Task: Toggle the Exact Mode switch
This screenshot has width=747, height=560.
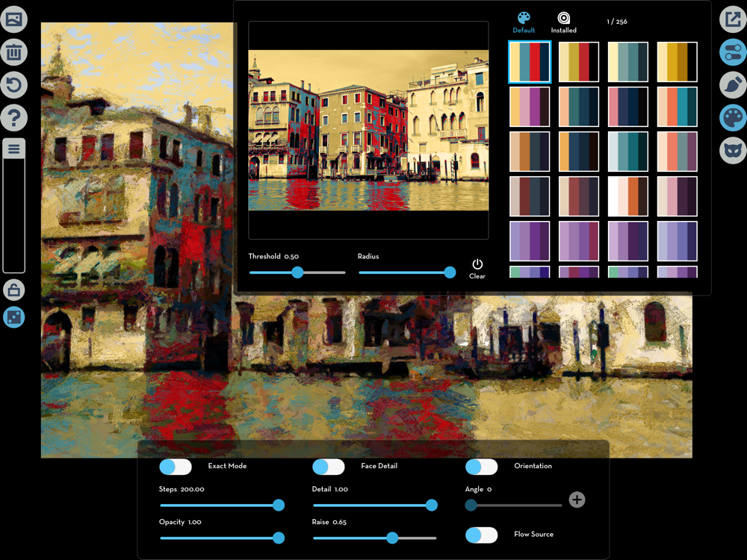Action: pos(176,467)
